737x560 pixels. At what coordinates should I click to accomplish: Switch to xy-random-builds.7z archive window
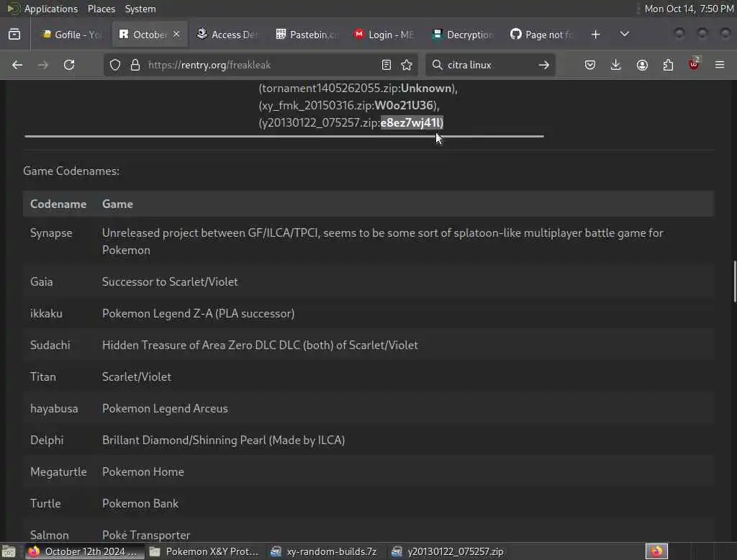325,551
